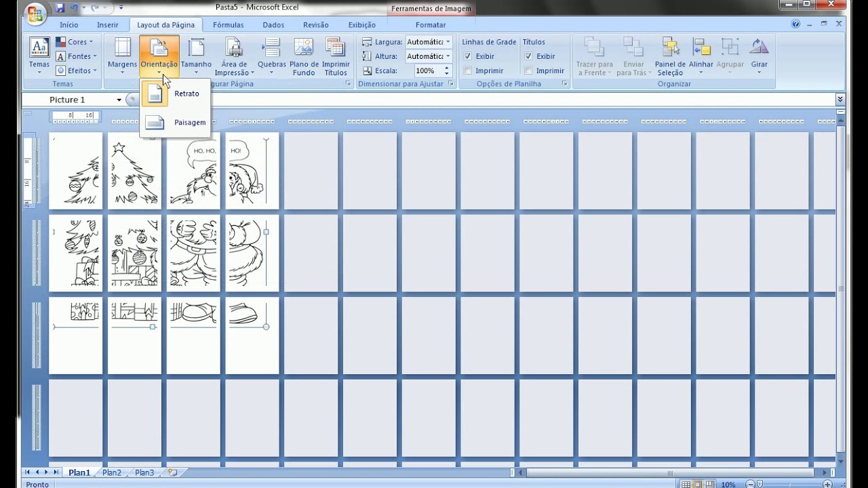This screenshot has width=868, height=488.
Task: Open the Área de Impressão menu
Action: click(235, 56)
